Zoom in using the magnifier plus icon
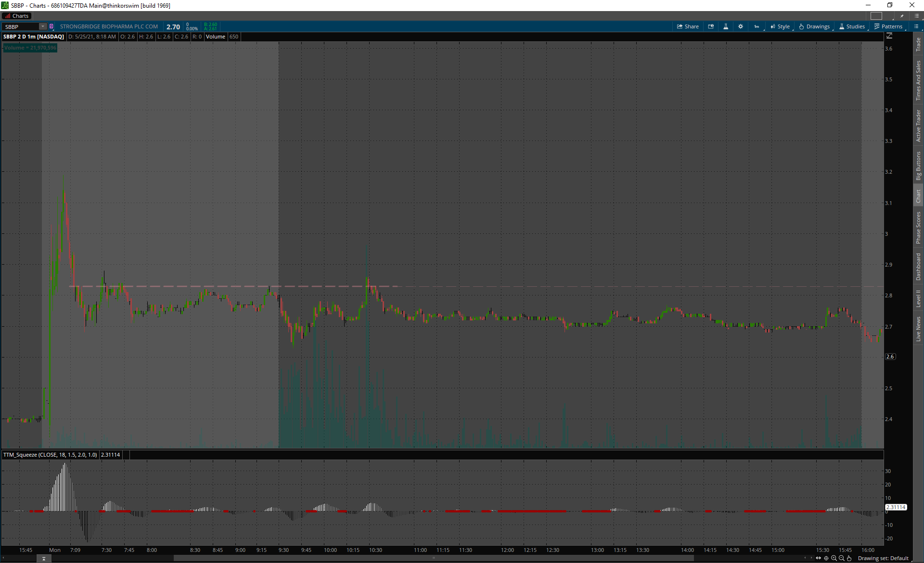This screenshot has height=563, width=924. 834,558
